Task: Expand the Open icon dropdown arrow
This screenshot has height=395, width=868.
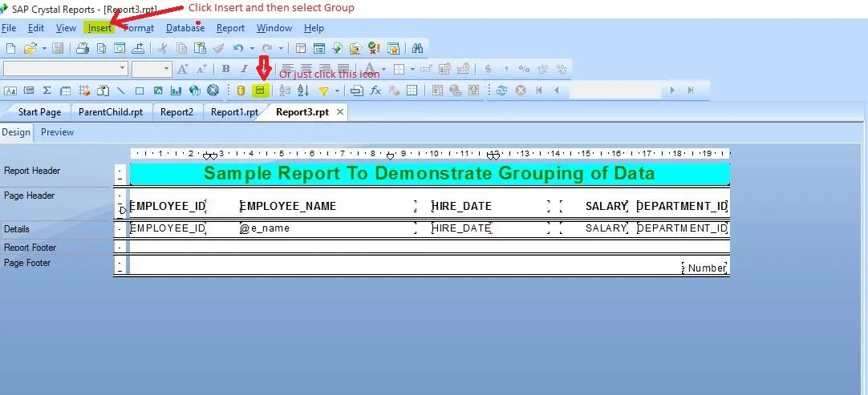Action: click(44, 49)
